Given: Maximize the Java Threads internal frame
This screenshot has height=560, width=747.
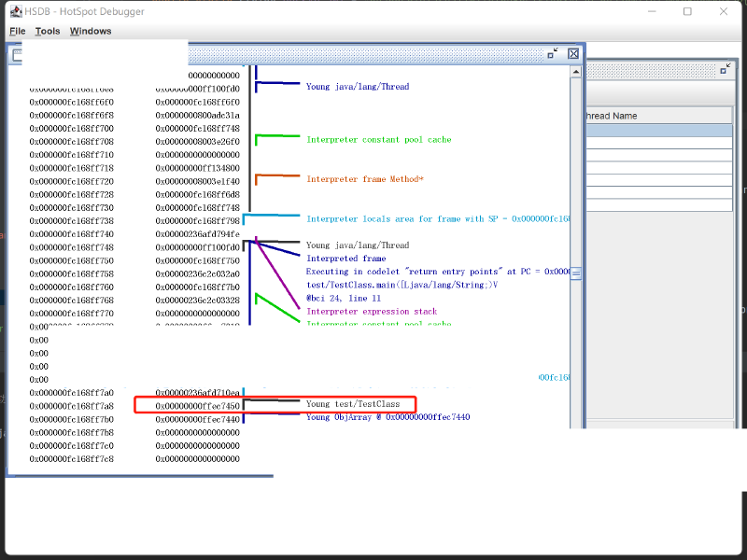Looking at the screenshot, I should pyautogui.click(x=725, y=69).
